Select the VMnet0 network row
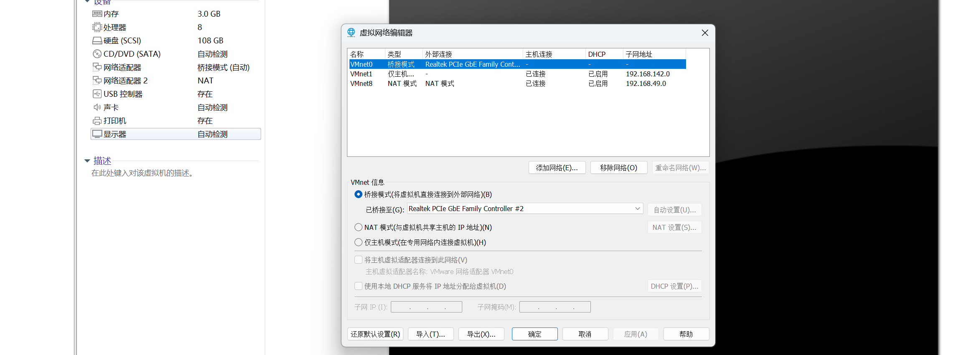The width and height of the screenshot is (980, 355). [x=517, y=64]
